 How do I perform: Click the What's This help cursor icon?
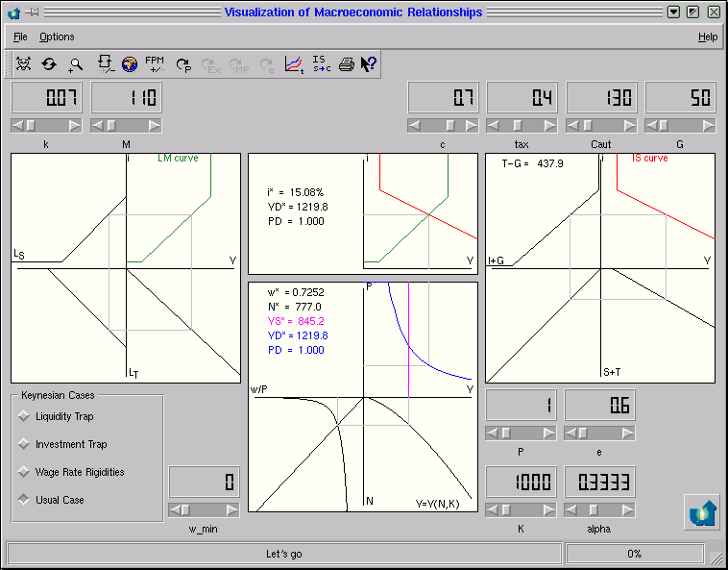pyautogui.click(x=369, y=64)
